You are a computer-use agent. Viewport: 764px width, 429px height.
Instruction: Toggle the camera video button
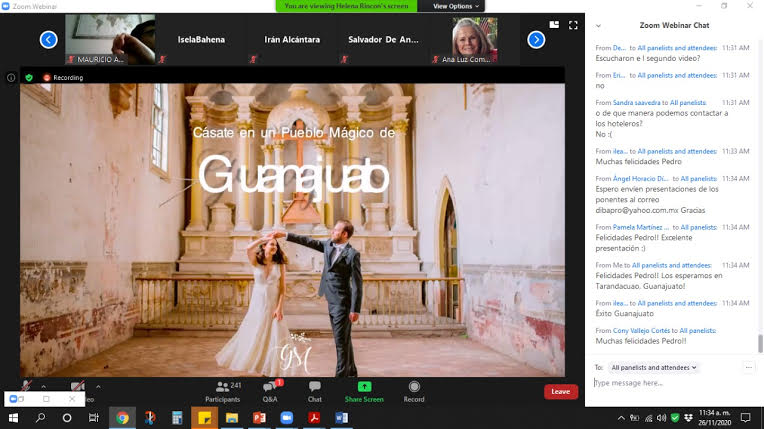pyautogui.click(x=78, y=387)
